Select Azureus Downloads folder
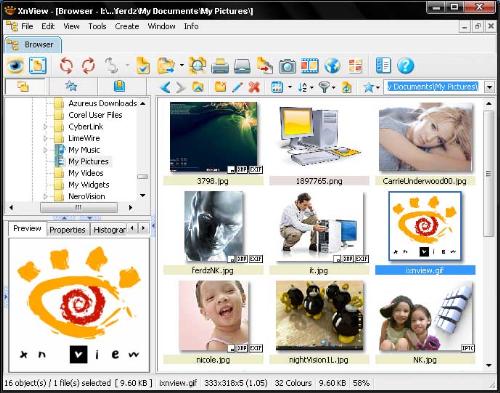Screen dimensions: 500x393 (103, 103)
